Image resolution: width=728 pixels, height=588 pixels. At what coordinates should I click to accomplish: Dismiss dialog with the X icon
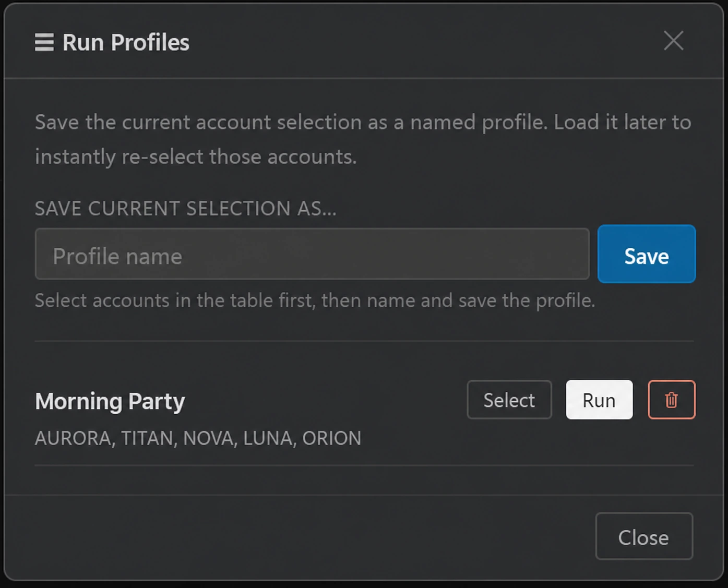[x=674, y=40]
